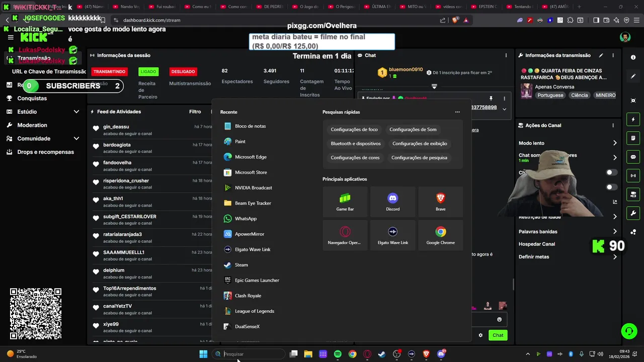Click the note page icon in right sidebar

(x=633, y=138)
